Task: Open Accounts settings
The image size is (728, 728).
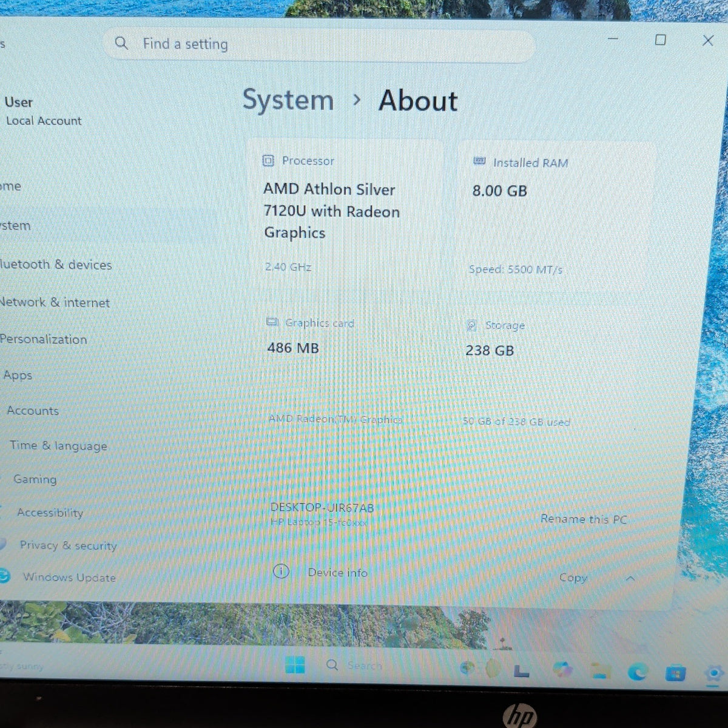Action: [x=33, y=411]
